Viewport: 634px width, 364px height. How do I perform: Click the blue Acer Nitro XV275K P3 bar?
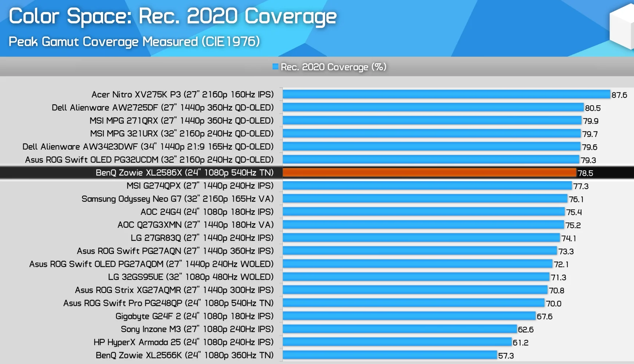tap(446, 94)
